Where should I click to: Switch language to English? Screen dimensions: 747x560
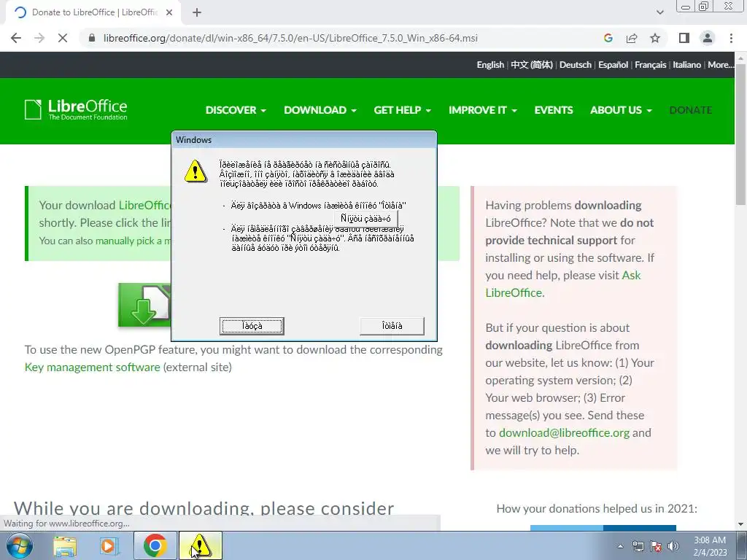point(490,65)
